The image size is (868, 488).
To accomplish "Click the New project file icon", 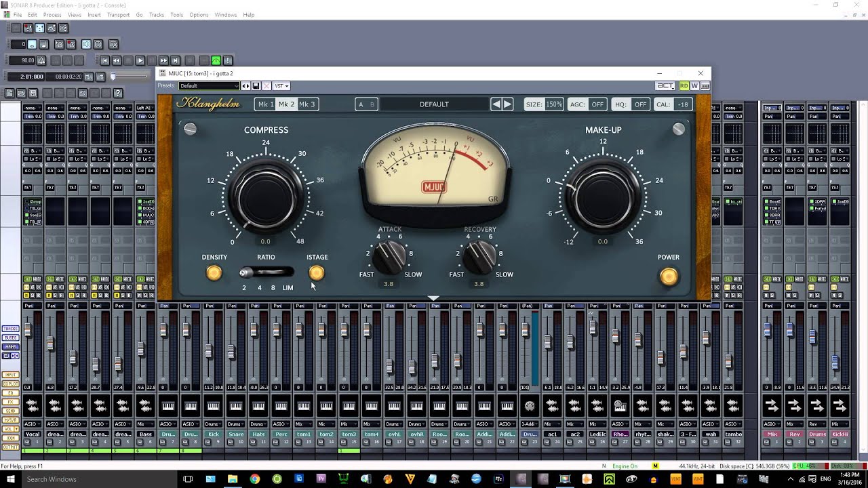I will (x=9, y=93).
